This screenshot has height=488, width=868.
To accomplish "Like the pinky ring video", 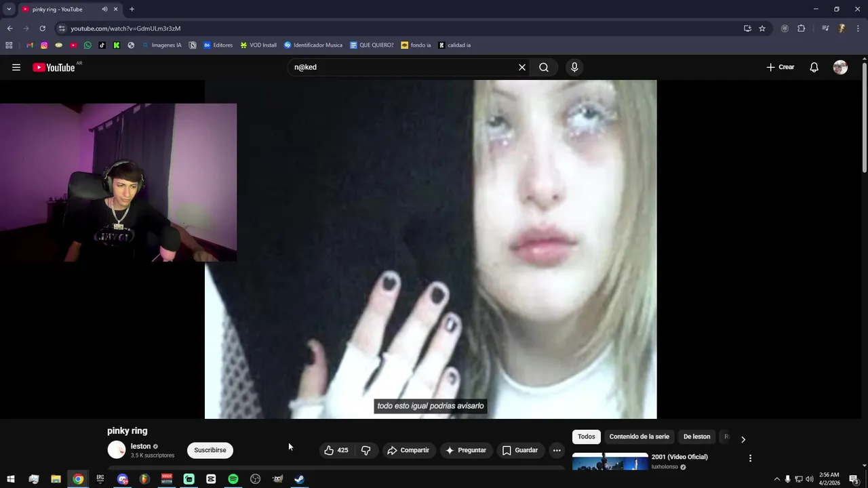I will 336,450.
